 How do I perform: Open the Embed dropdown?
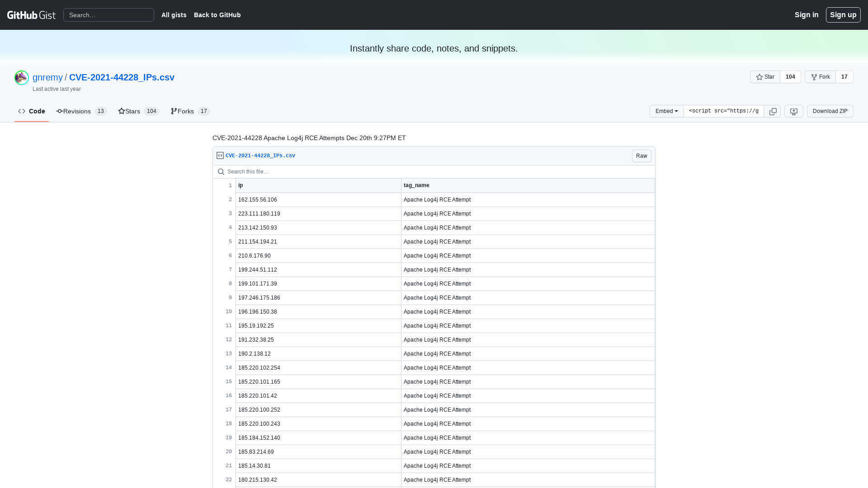[667, 111]
